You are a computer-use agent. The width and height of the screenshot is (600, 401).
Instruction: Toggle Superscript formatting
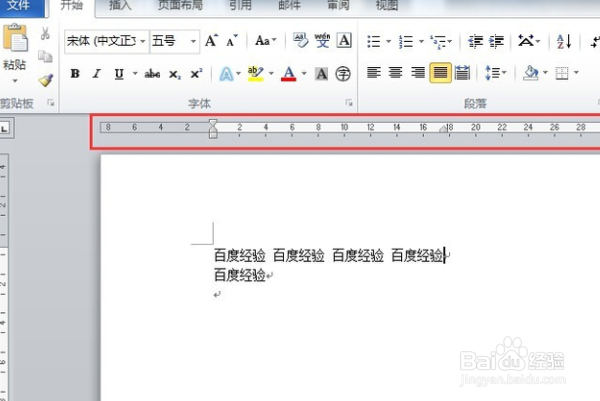tap(196, 73)
